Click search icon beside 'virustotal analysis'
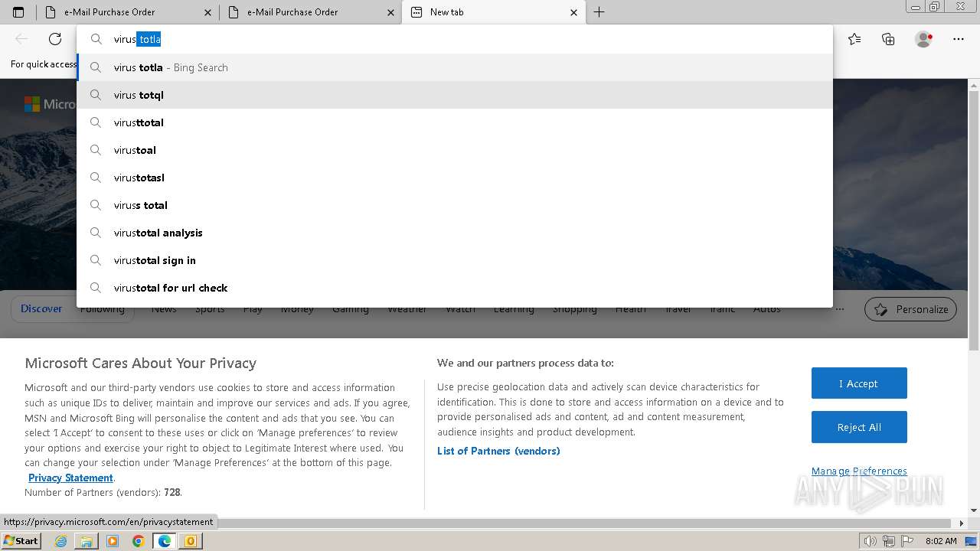This screenshot has height=551, width=980. pos(96,233)
